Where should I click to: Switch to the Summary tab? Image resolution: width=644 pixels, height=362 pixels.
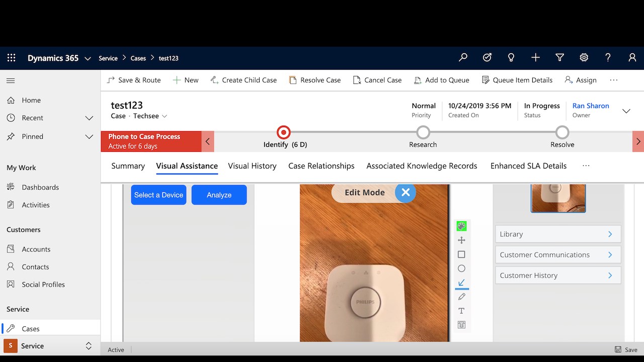click(x=128, y=166)
